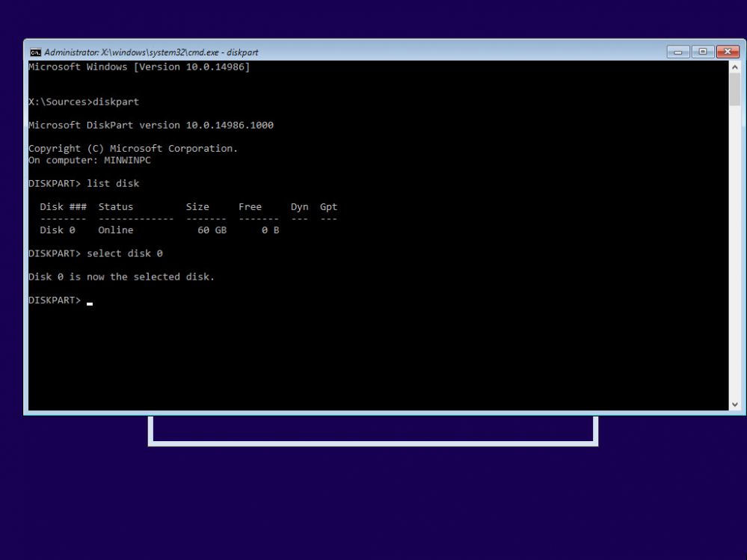Viewport: 747px width, 560px height.
Task: Click the '0 B' free space value
Action: (x=271, y=230)
